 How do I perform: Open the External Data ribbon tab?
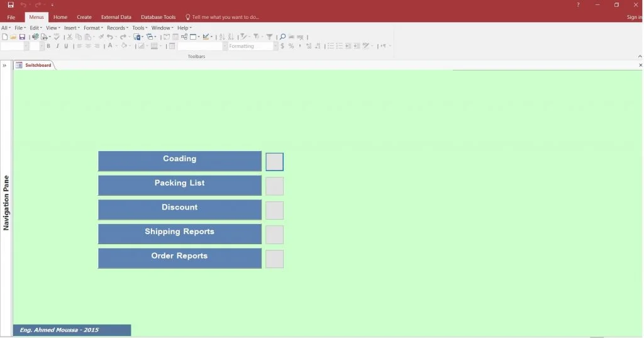point(116,17)
